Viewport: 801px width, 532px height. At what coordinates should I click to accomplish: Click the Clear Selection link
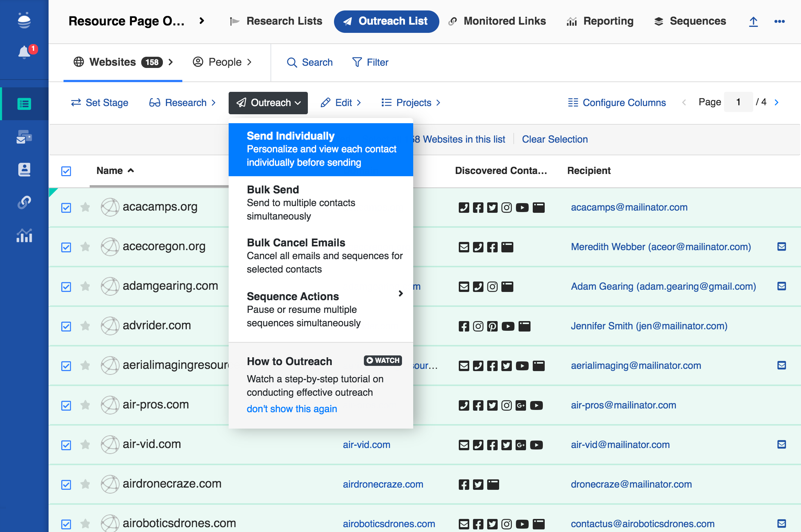point(555,139)
